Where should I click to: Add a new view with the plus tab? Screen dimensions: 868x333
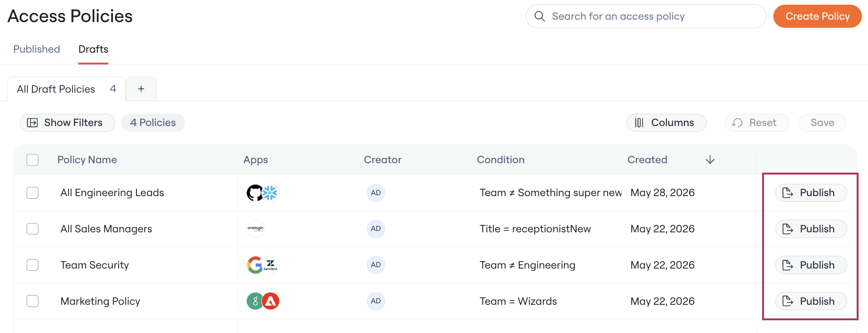click(141, 89)
